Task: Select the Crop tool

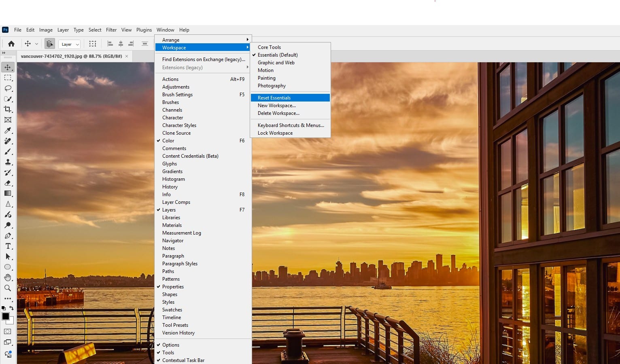Action: click(x=8, y=109)
